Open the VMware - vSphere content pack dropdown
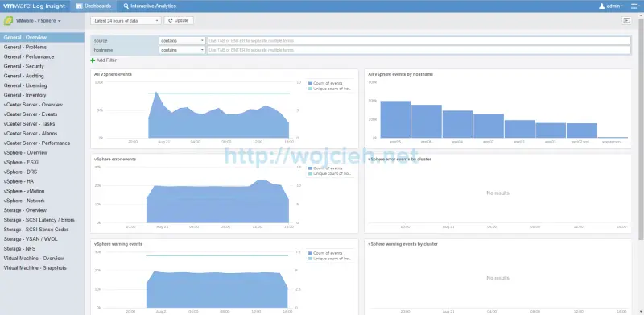The image size is (644, 315). click(x=38, y=21)
